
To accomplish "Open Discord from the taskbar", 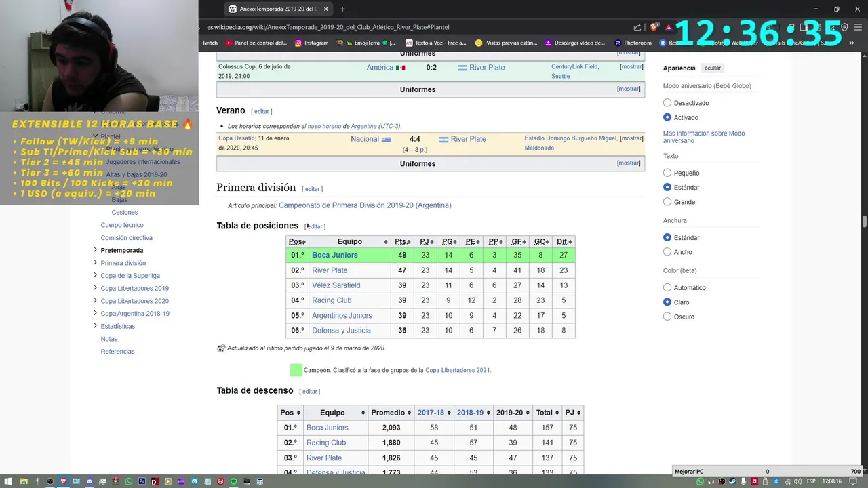I will 90,481.
